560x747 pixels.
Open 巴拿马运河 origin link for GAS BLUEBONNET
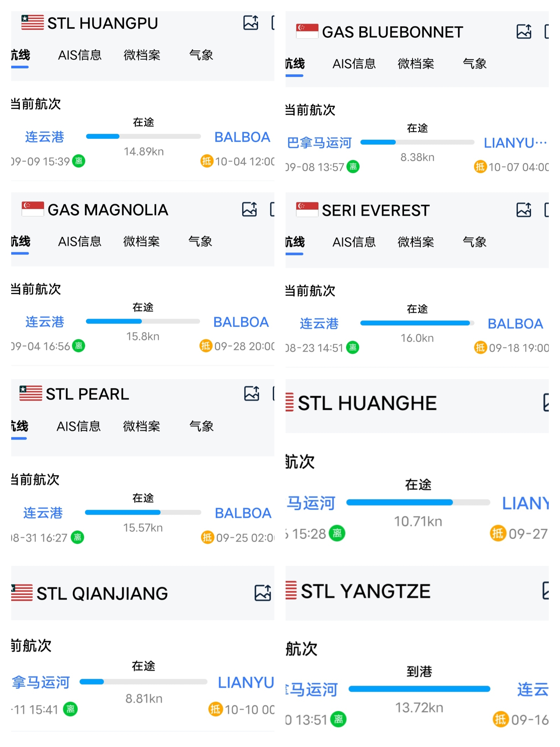[x=320, y=143]
